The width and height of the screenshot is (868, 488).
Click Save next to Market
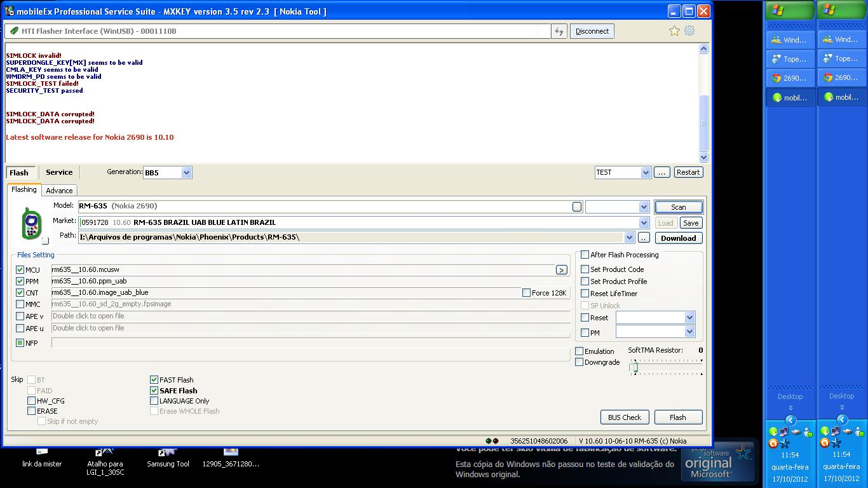[x=691, y=223]
